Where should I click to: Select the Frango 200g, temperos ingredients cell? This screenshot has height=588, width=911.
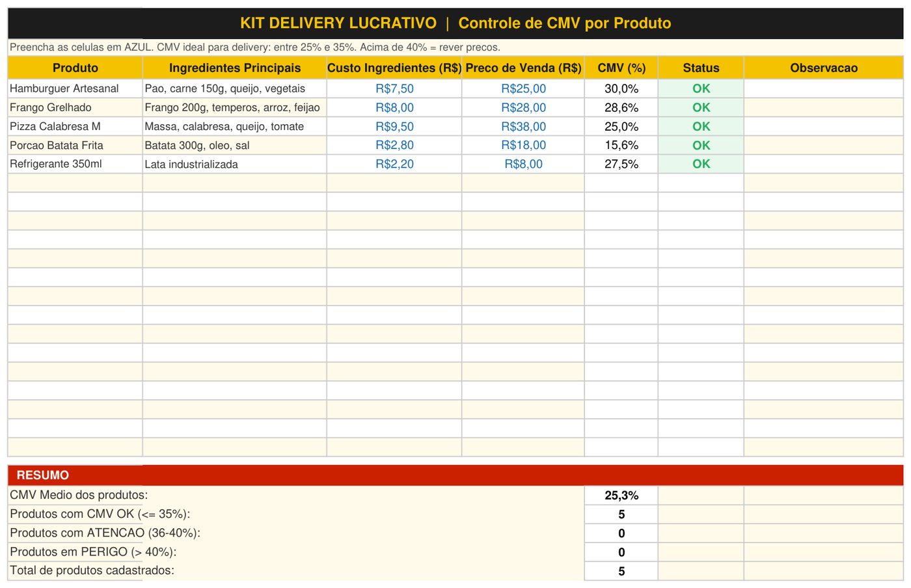tap(234, 107)
